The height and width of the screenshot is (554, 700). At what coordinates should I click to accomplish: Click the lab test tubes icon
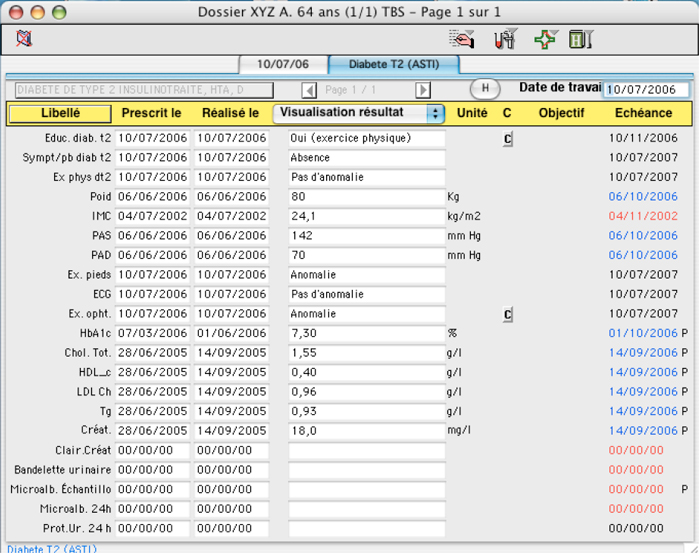point(505,39)
